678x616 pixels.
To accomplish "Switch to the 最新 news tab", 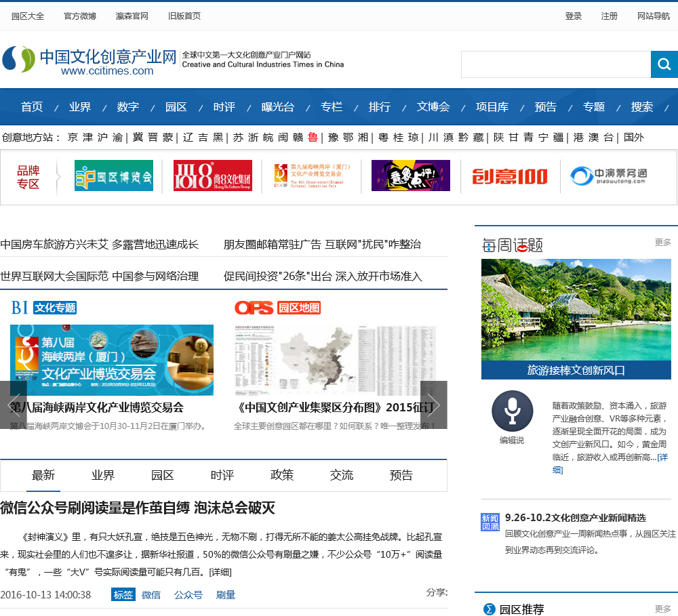I will tap(43, 476).
